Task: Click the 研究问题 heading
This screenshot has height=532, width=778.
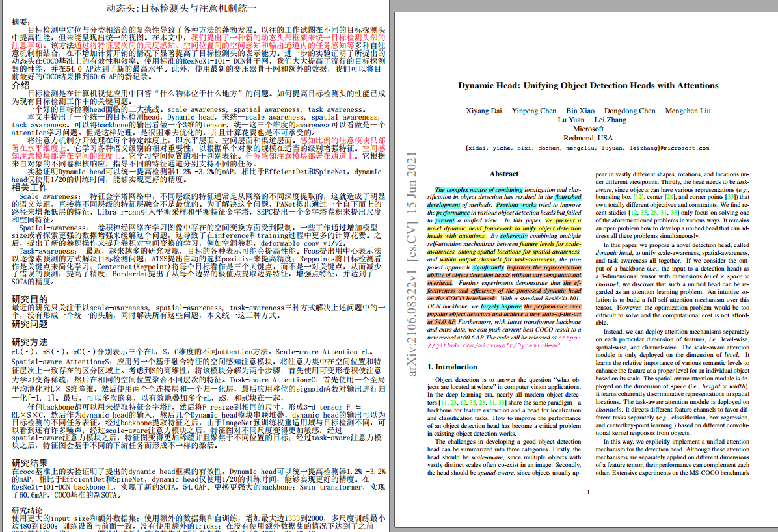Action: (29, 324)
